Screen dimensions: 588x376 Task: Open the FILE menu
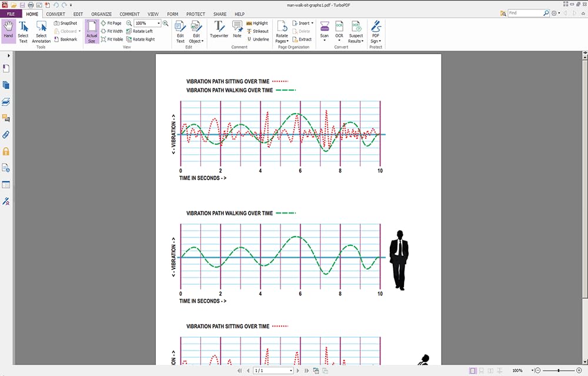11,14
